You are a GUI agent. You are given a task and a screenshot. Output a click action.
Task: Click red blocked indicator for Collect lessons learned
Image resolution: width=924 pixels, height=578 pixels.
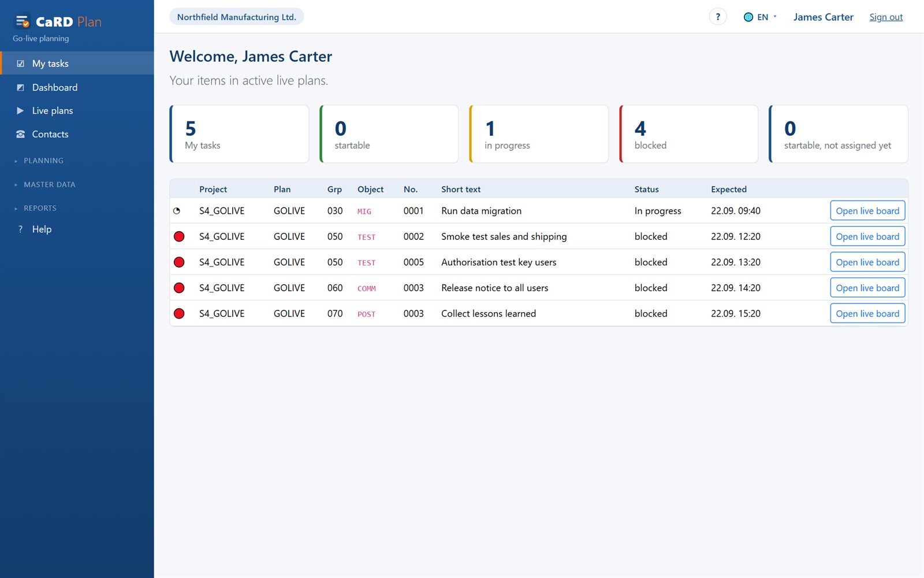click(179, 313)
